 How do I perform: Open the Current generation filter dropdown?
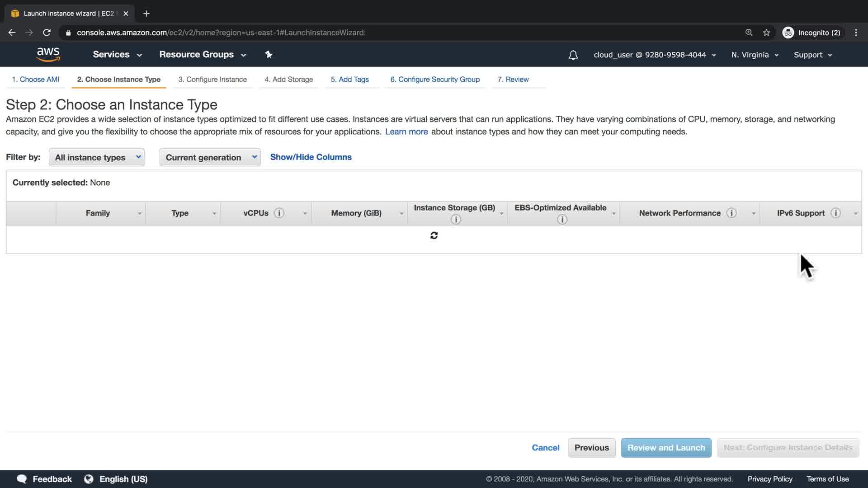click(210, 157)
